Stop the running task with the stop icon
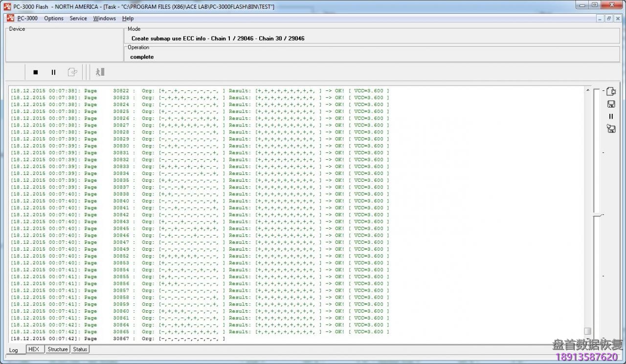The height and width of the screenshot is (364, 626). tap(35, 72)
